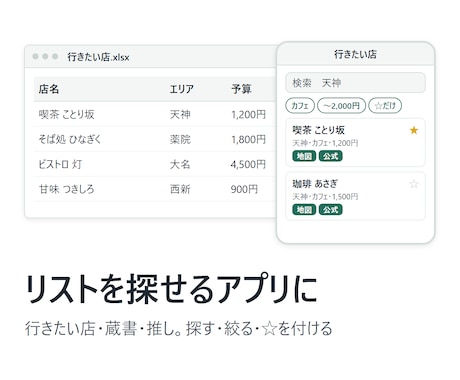Open 公式 tag on 喫茶 ことり坂 card
Viewport: 460px width, 380px height.
click(330, 156)
